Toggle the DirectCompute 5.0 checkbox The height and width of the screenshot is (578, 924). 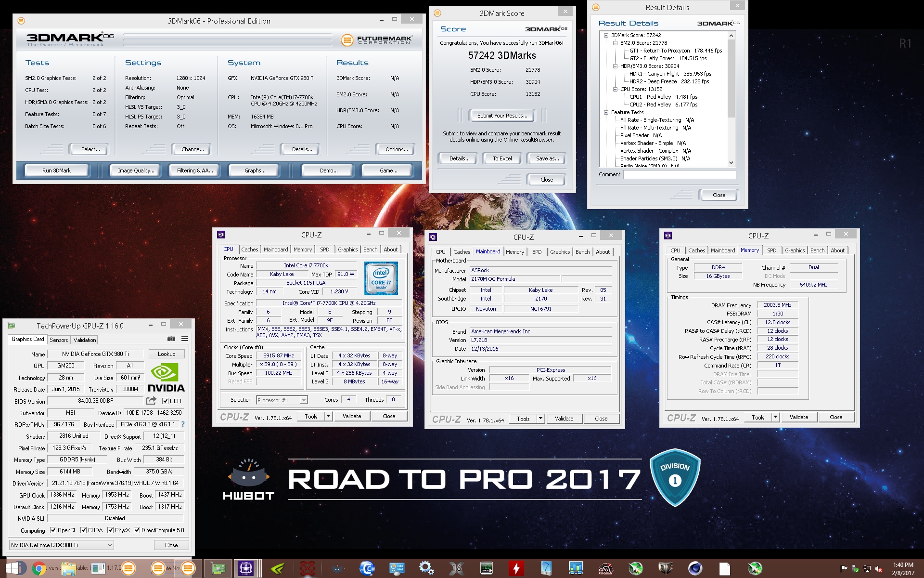click(x=137, y=530)
